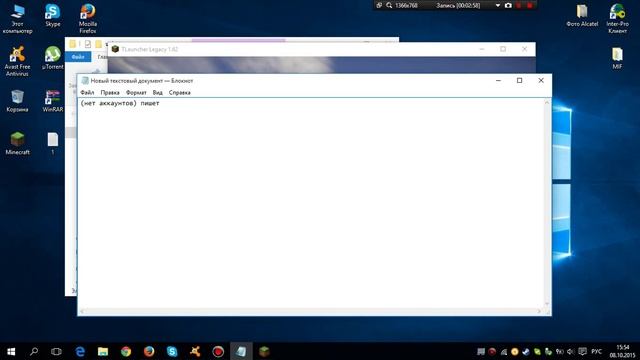Image resolution: width=640 pixels, height=360 pixels.
Task: Select the Skype desktop shortcut
Action: click(53, 16)
